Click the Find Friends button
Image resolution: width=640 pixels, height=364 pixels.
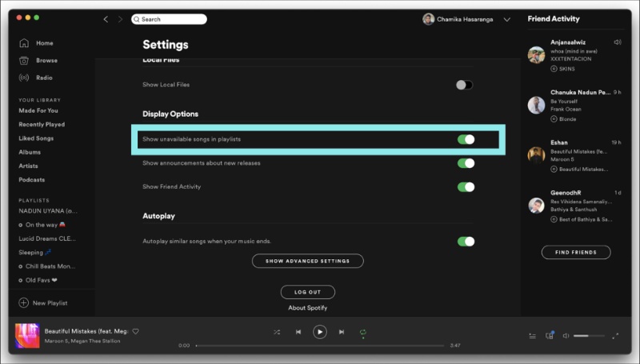(x=576, y=252)
